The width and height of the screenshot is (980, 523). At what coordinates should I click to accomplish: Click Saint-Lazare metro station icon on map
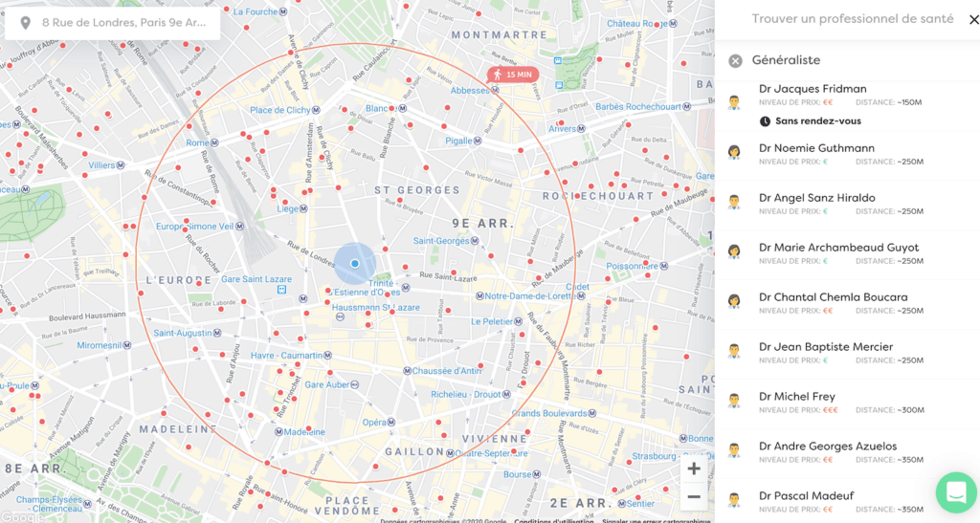click(281, 290)
